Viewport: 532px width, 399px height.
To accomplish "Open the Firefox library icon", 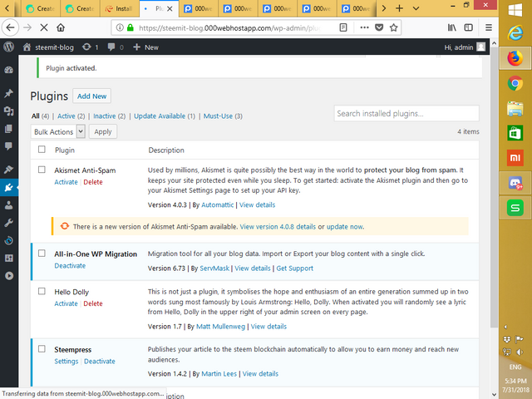I will click(x=451, y=27).
